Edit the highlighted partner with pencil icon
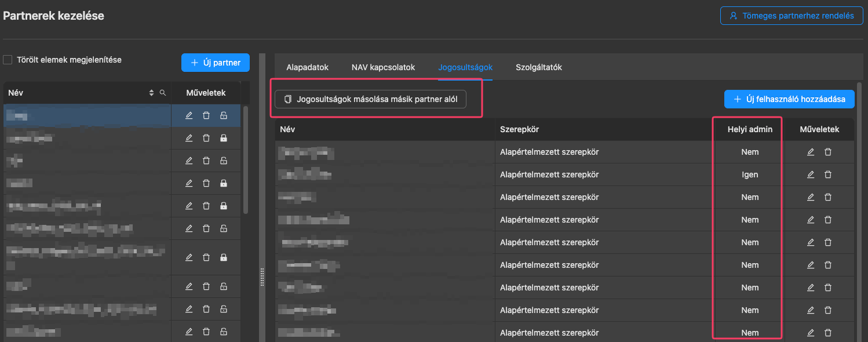This screenshot has height=342, width=868. [x=189, y=115]
